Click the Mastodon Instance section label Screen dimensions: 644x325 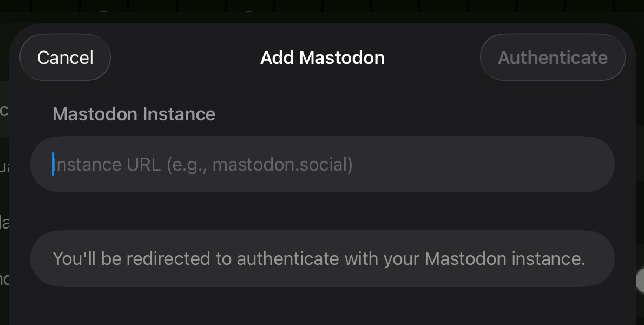(134, 114)
